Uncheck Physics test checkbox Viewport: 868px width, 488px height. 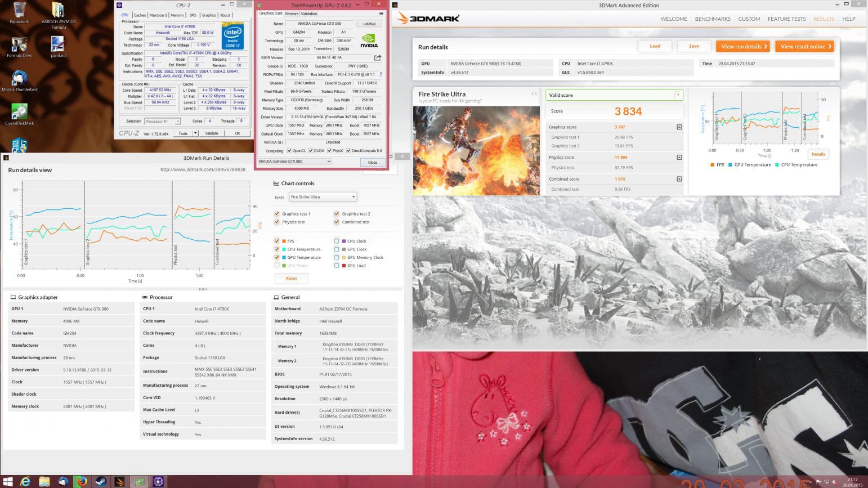pyautogui.click(x=277, y=222)
